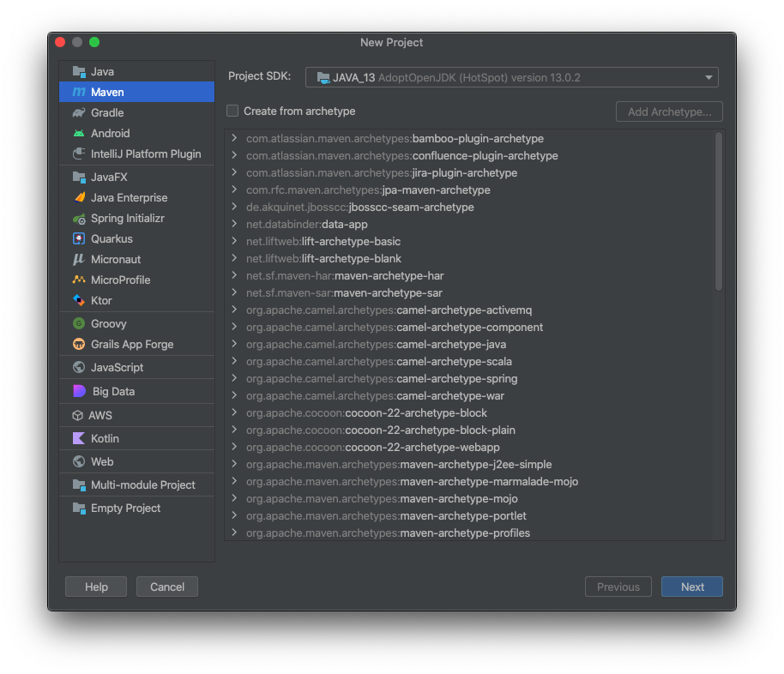Choose the Java Enterprise label
The width and height of the screenshot is (784, 674).
129,197
